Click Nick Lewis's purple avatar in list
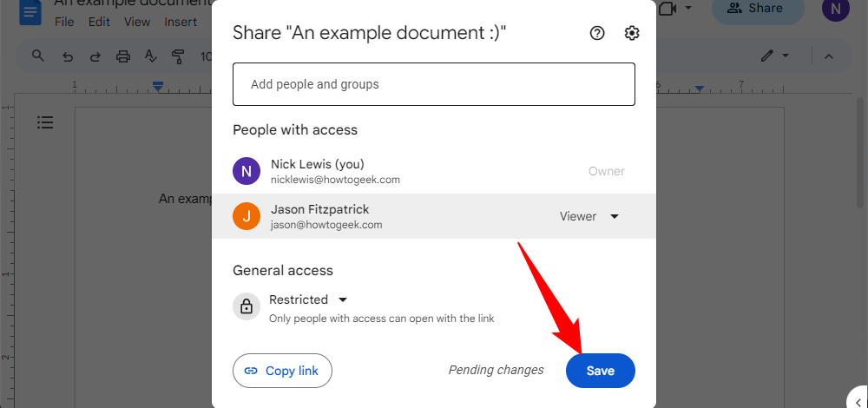 (247, 171)
